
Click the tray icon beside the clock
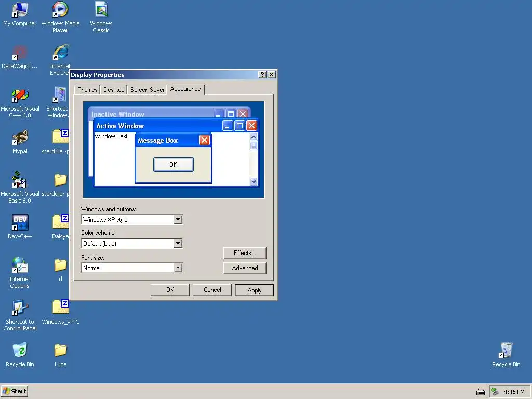(x=495, y=392)
